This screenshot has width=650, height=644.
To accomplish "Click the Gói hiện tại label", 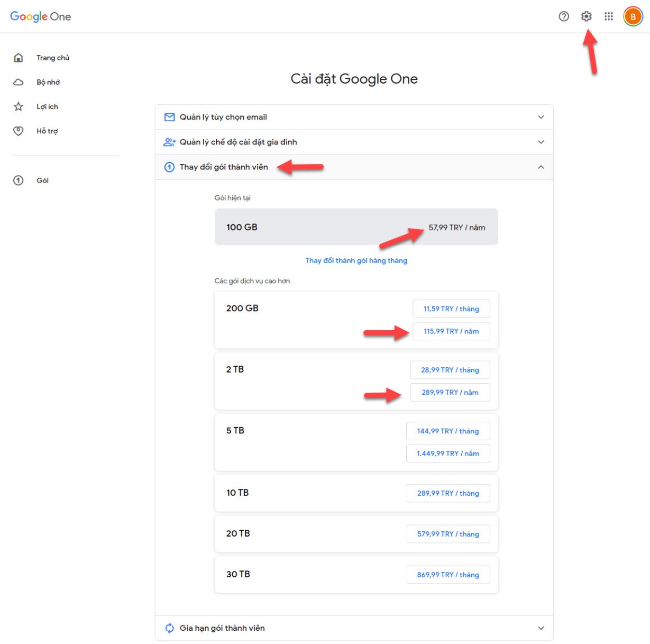I will (232, 198).
